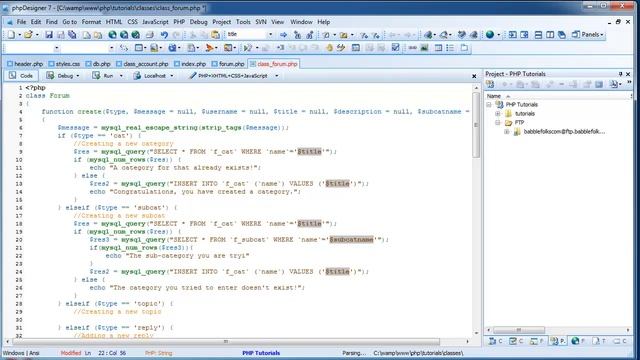This screenshot has height=360, width=640.
Task: Click the horizontal split layout icon
Action: [538, 35]
